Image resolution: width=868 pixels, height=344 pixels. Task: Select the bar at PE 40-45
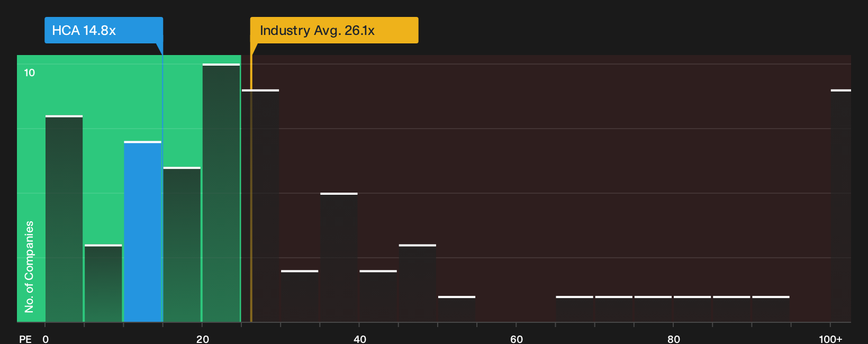[x=378, y=296]
